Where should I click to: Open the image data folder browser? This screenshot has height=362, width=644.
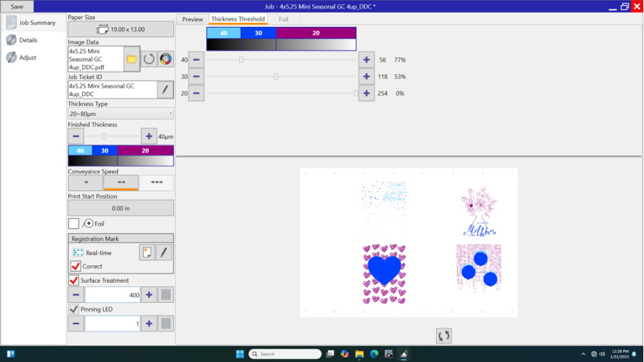132,59
